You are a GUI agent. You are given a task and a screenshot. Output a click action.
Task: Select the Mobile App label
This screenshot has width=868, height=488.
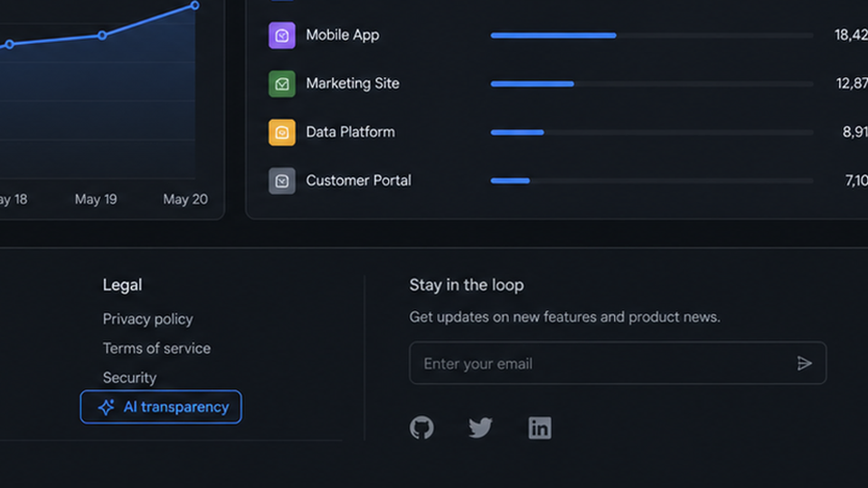coord(343,35)
